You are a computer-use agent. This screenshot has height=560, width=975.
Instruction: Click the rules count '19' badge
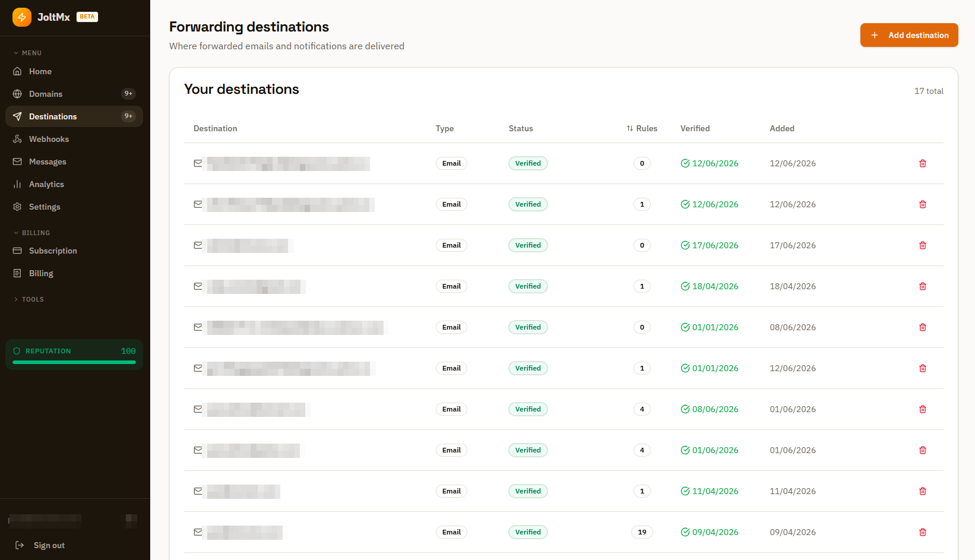coord(642,532)
